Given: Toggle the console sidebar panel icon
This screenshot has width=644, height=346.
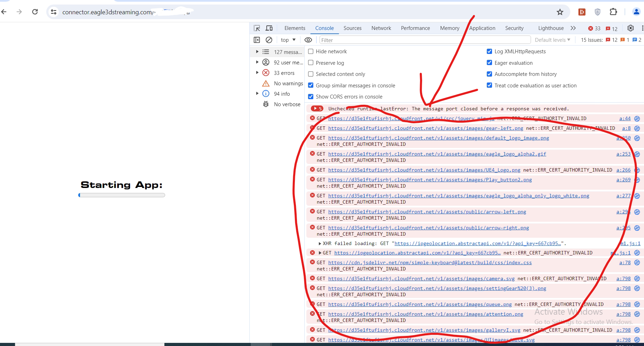Looking at the screenshot, I should pos(257,40).
